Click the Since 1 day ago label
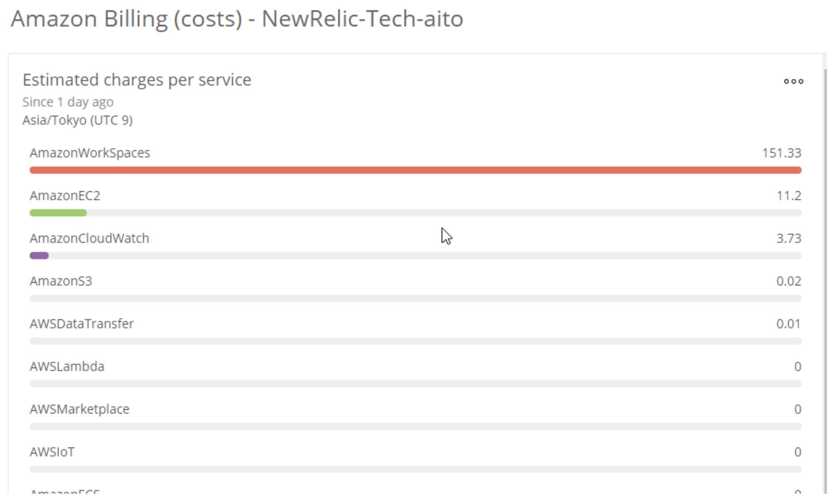The width and height of the screenshot is (835, 504). tap(68, 102)
